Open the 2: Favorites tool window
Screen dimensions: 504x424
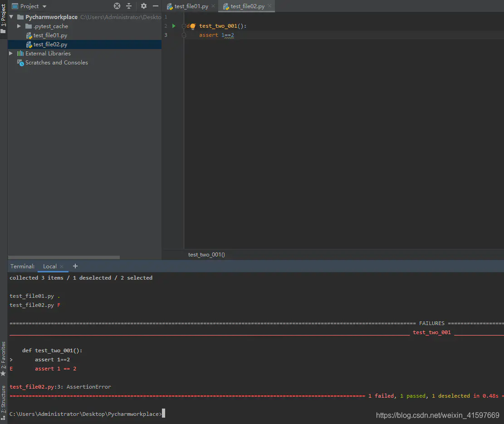tap(4, 355)
